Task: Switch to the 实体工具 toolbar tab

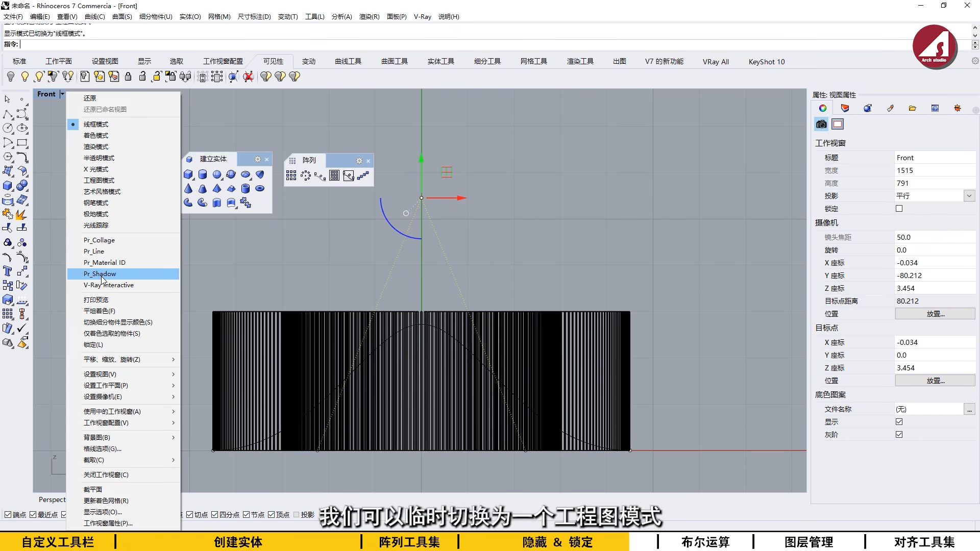Action: pyautogui.click(x=440, y=61)
